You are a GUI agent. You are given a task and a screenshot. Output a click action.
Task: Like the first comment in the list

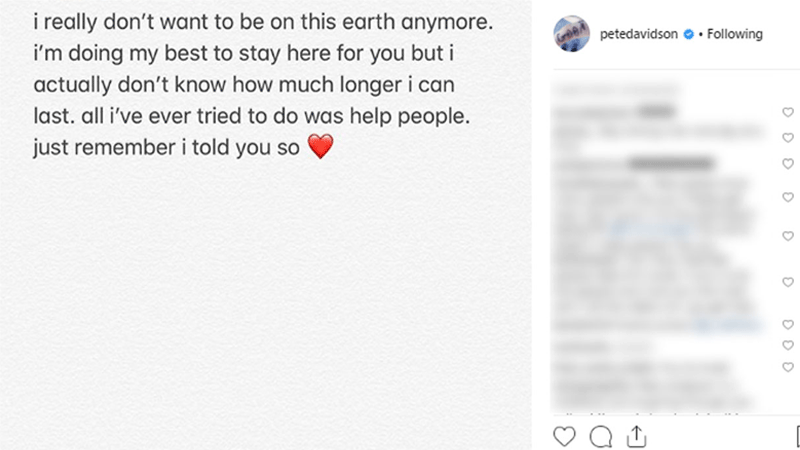tap(788, 113)
